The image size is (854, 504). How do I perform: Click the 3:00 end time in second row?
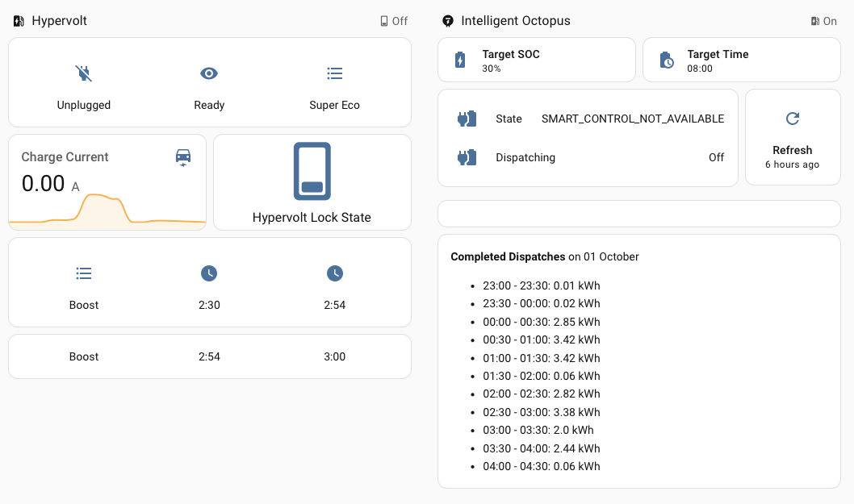(334, 356)
